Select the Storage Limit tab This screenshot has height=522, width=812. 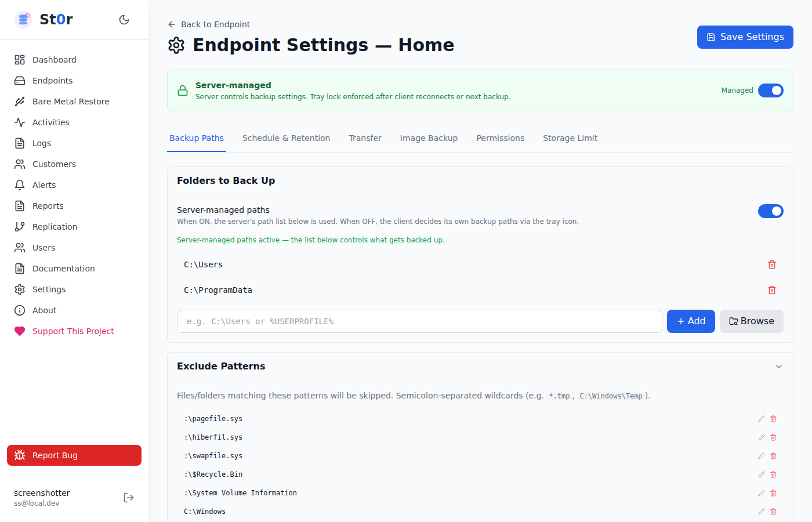(x=570, y=138)
